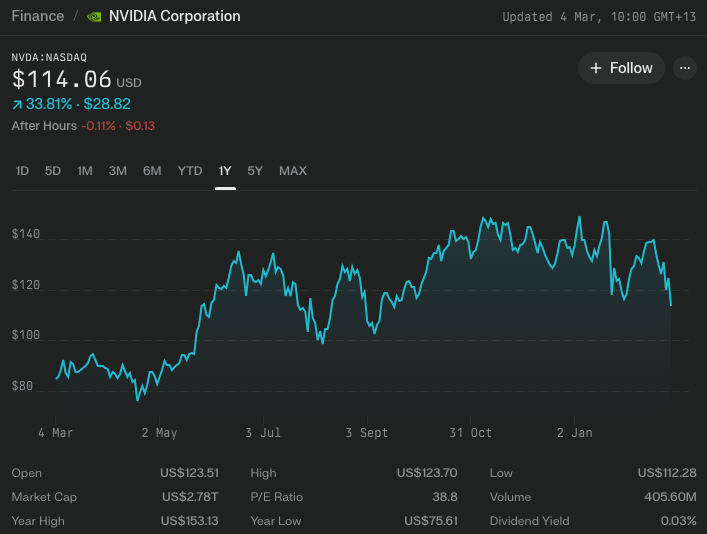707x534 pixels.
Task: Click the 3 Jul x-axis date
Action: pos(263,433)
